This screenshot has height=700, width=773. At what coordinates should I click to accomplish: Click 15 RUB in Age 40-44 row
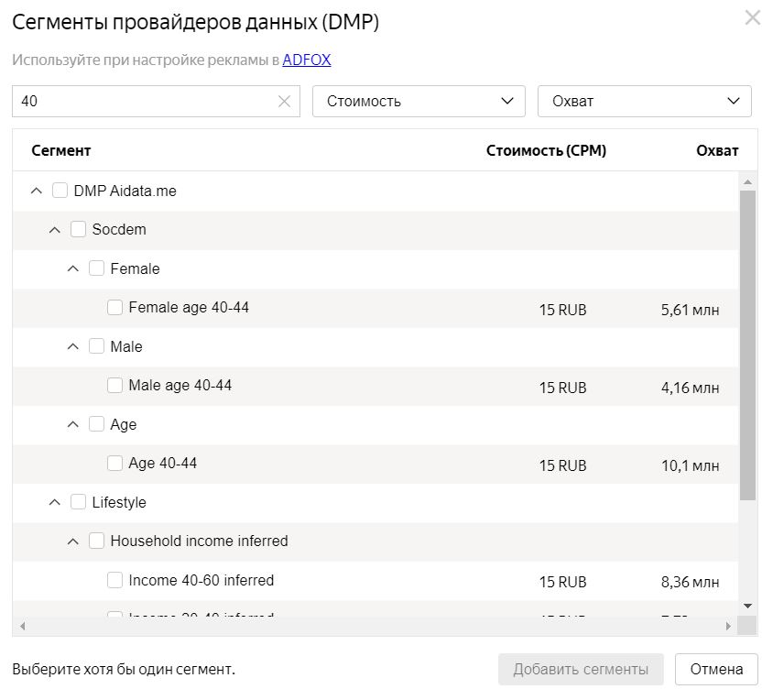coord(563,465)
